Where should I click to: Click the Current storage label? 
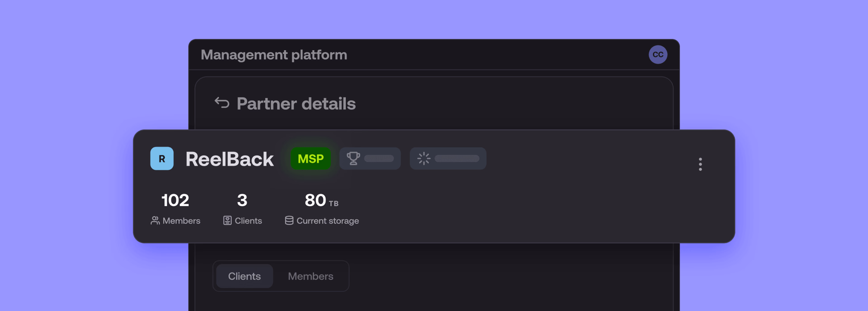pyautogui.click(x=328, y=221)
